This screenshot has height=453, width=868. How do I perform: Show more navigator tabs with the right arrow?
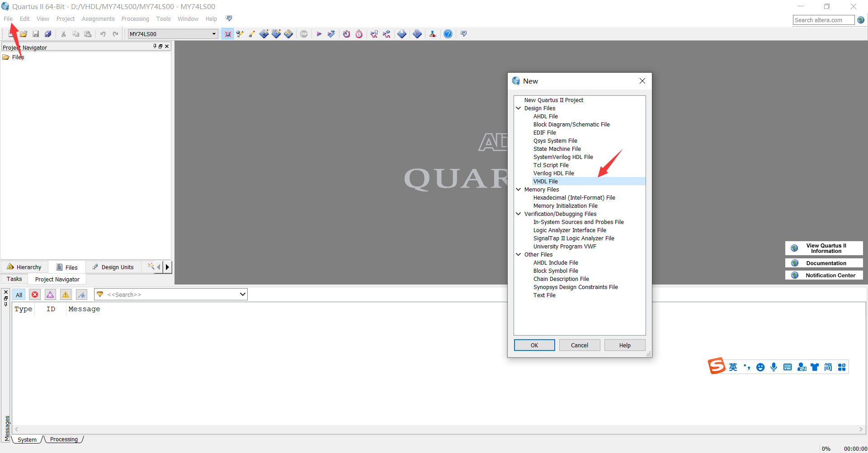(x=167, y=267)
